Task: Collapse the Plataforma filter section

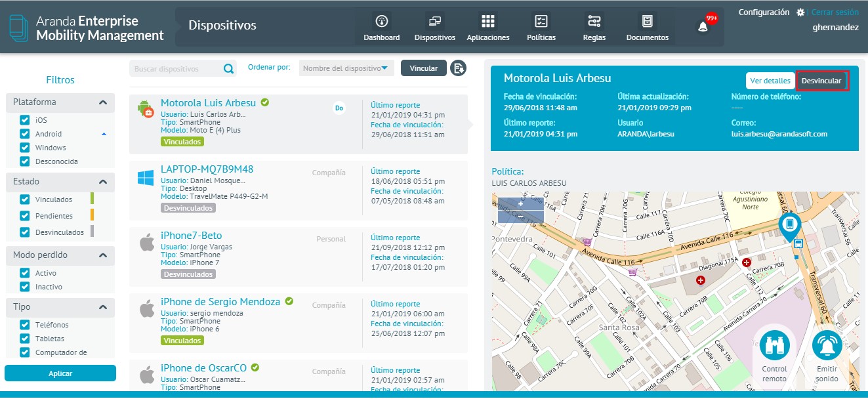Action: 103,102
